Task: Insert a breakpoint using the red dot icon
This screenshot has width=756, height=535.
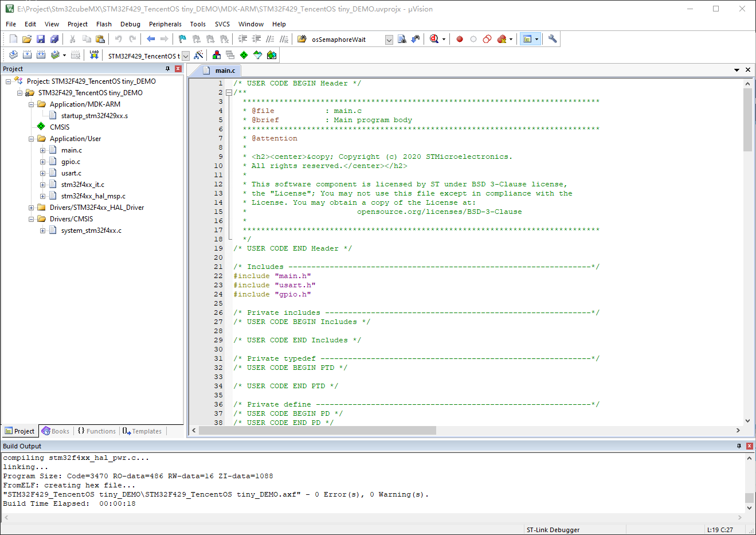Action: [x=460, y=39]
